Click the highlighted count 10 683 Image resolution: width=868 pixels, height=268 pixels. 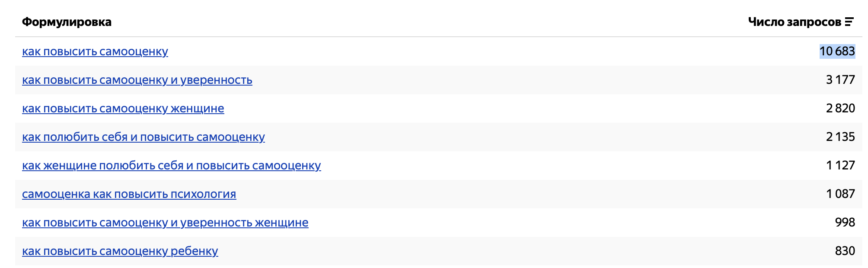[837, 51]
